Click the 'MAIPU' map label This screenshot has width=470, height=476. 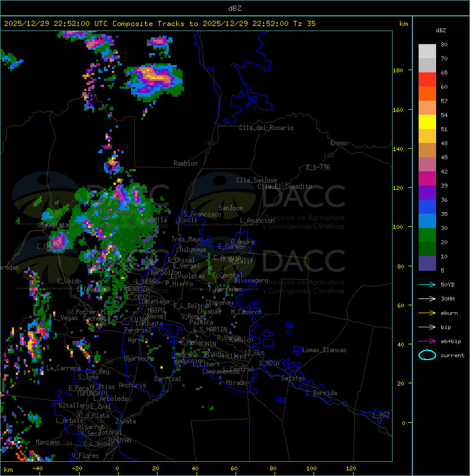pos(156,310)
